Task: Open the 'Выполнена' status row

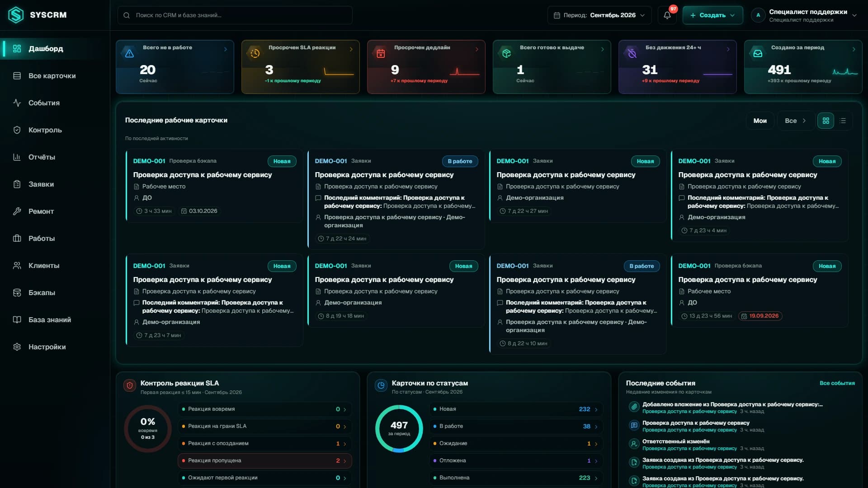Action: 516,478
